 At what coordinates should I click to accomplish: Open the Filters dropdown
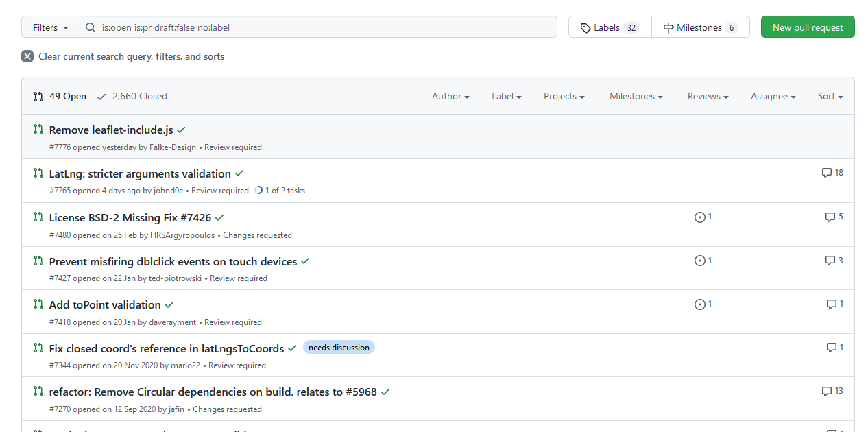pyautogui.click(x=51, y=27)
